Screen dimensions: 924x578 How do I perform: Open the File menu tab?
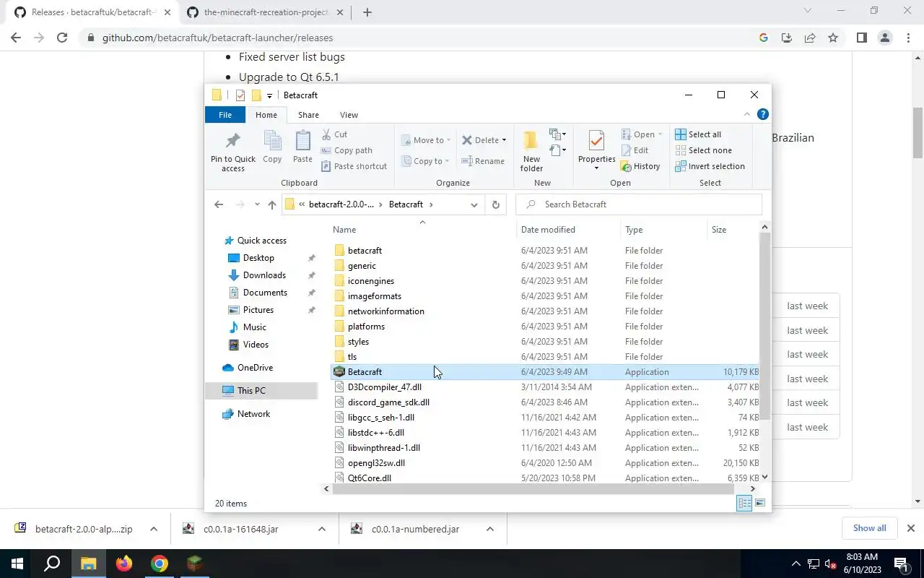pos(225,115)
